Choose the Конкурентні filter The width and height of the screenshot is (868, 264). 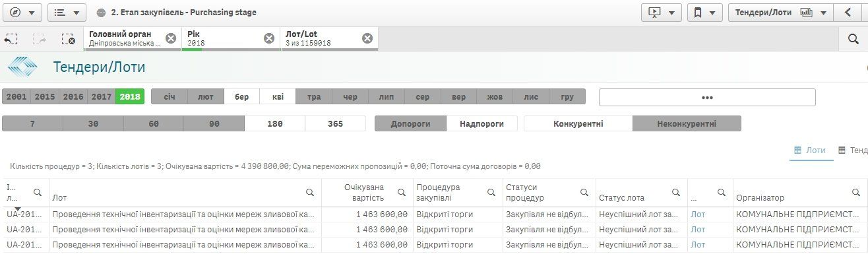[x=578, y=123]
